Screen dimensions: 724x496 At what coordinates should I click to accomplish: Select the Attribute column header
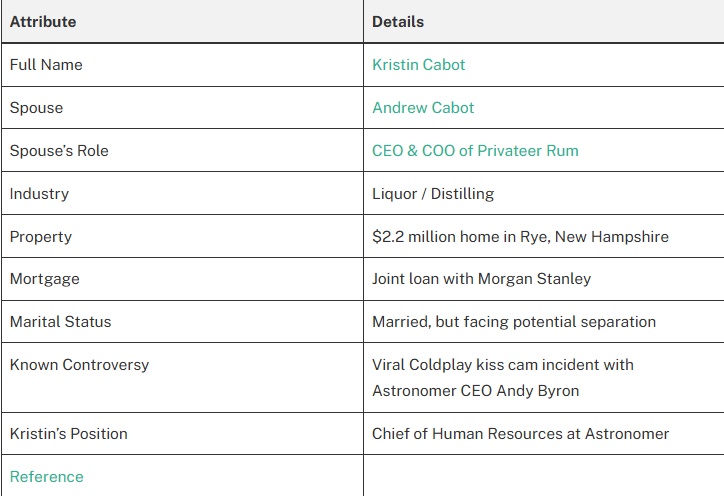(43, 22)
